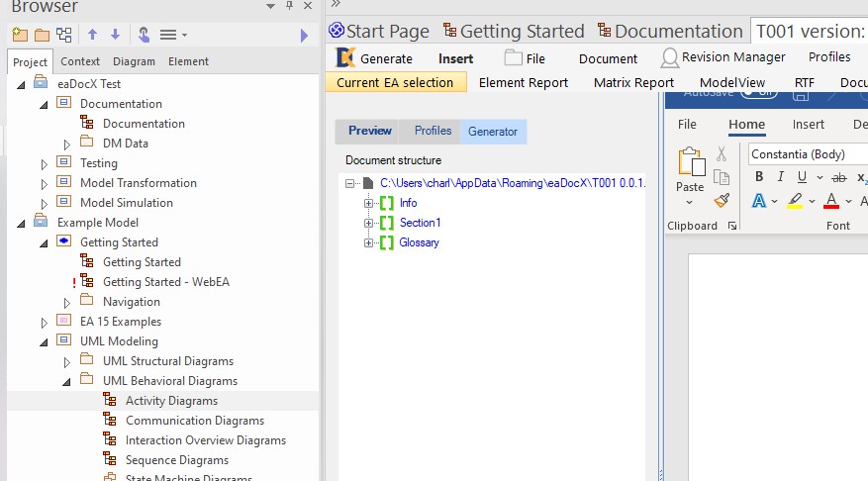868x481 pixels.
Task: Open the Revision Manager
Action: click(723, 57)
